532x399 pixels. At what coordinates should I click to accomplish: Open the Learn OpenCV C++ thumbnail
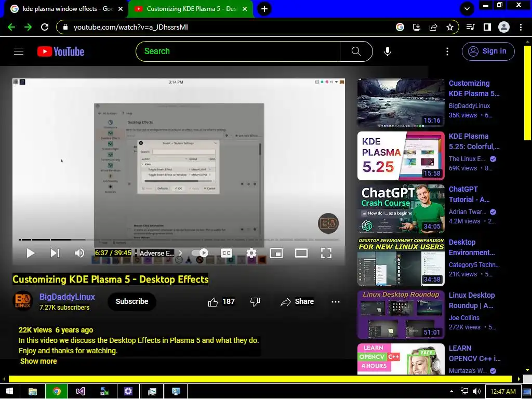pos(401,359)
